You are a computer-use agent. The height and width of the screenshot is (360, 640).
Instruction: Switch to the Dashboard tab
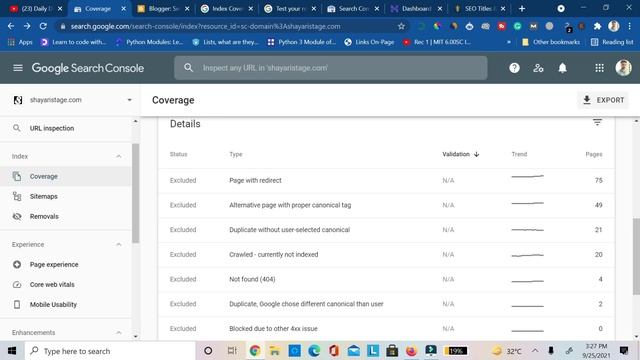416,9
